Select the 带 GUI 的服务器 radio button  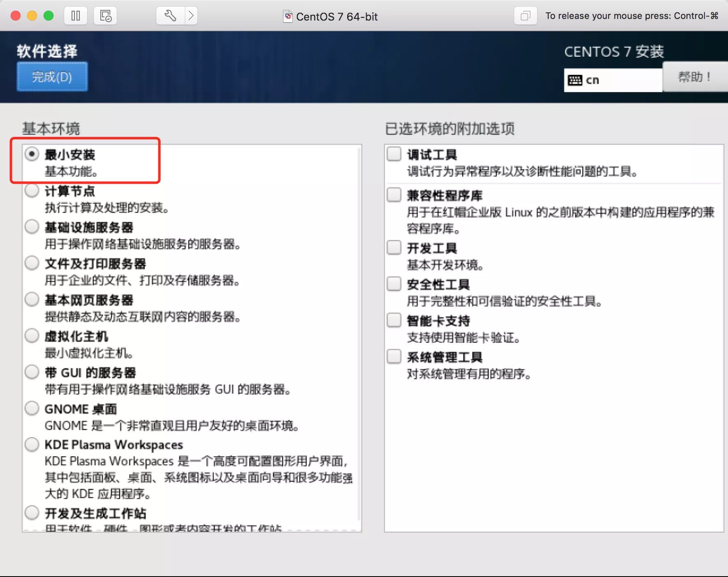click(32, 372)
